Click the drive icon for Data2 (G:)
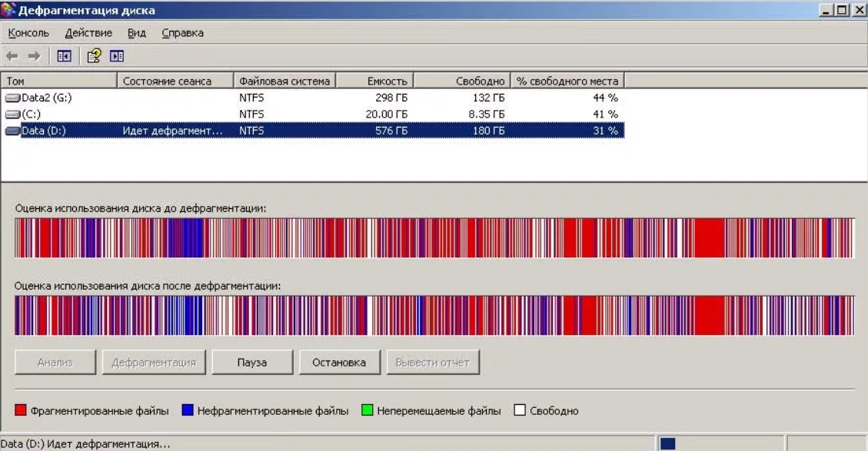This screenshot has width=868, height=451. pos(12,98)
